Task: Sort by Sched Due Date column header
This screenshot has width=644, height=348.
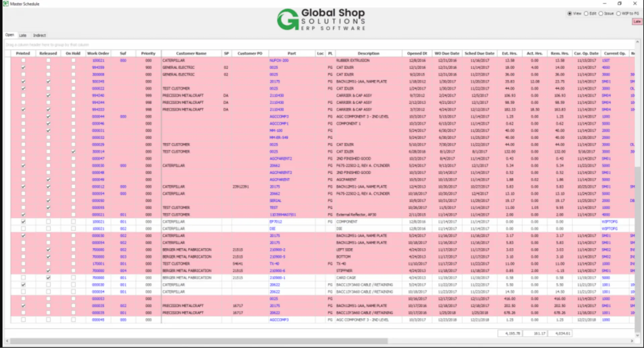Action: coord(479,53)
